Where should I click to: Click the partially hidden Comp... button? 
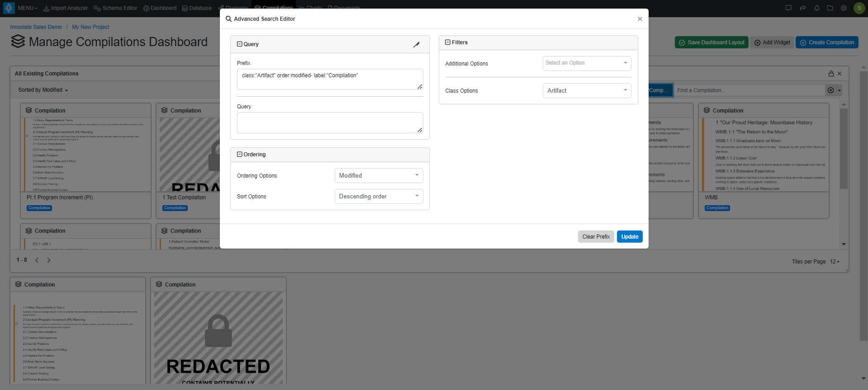(661, 90)
